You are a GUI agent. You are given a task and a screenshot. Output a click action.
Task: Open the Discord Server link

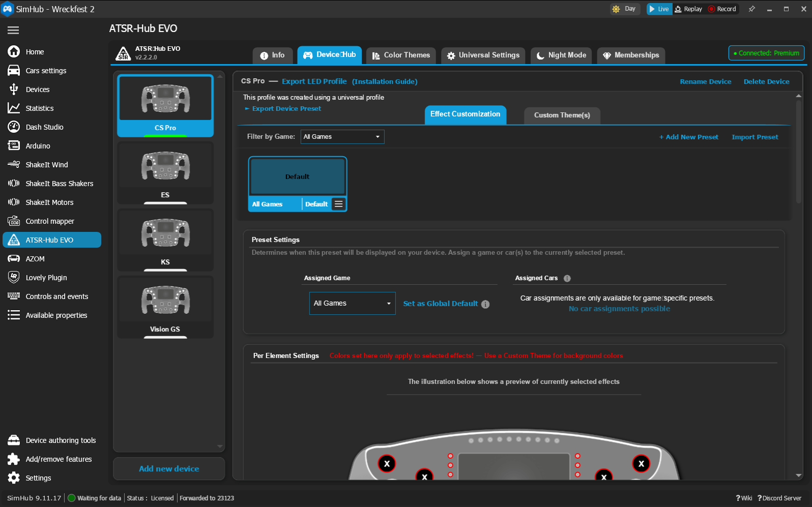(x=779, y=498)
